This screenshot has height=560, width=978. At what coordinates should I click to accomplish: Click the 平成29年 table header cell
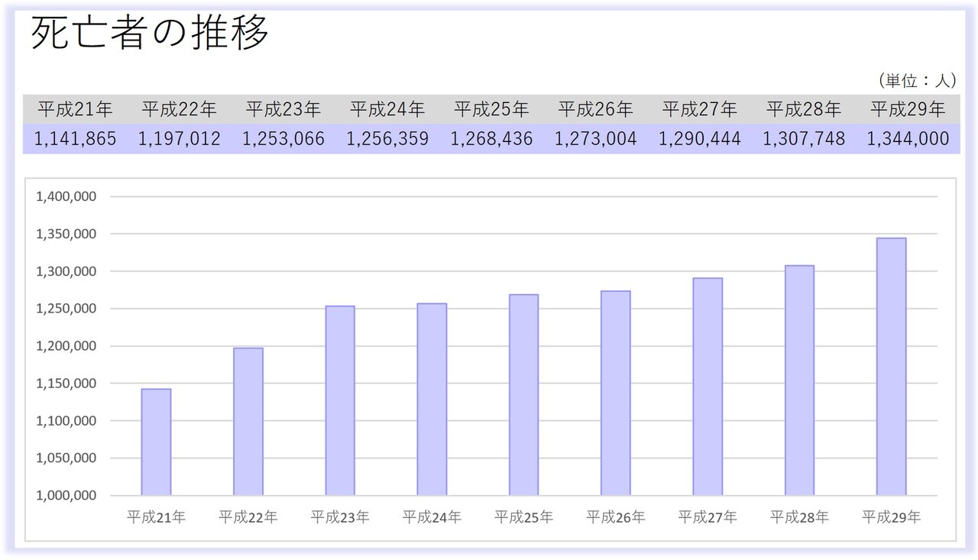(x=908, y=109)
